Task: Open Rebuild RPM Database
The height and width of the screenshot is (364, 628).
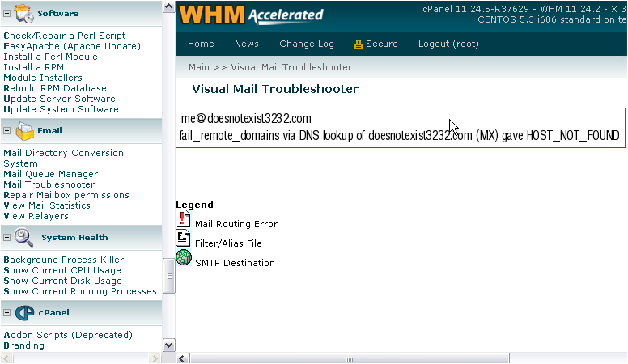Action: [x=55, y=88]
